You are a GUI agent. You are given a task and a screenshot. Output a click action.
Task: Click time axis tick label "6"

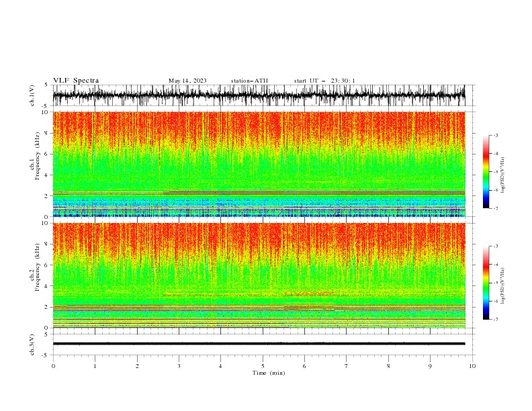tap(304, 366)
